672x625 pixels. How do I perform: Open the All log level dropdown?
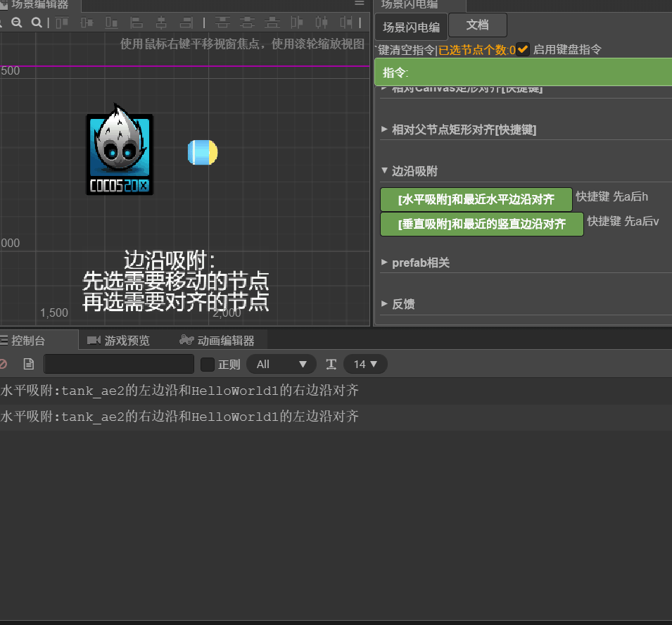point(281,365)
